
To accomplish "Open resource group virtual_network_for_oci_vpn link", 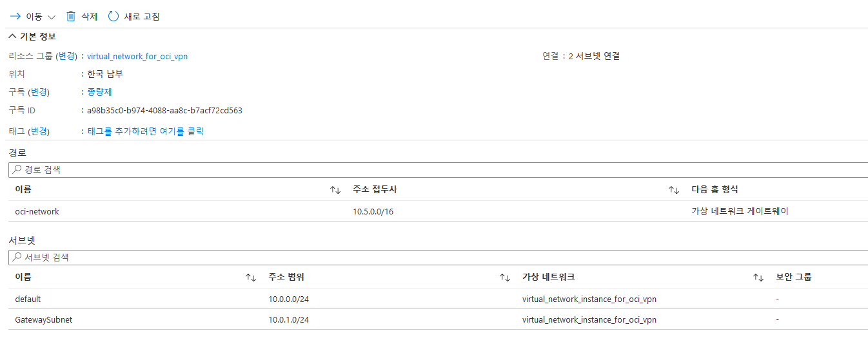I will pos(137,57).
